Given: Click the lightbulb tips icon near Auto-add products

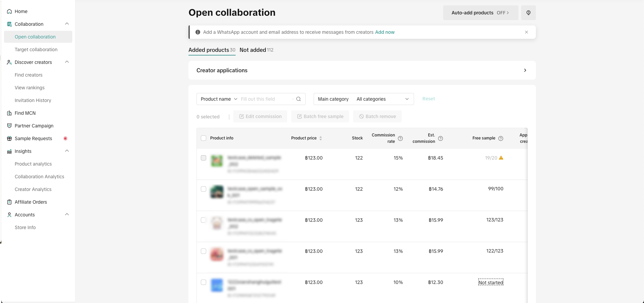Looking at the screenshot, I should pyautogui.click(x=528, y=13).
